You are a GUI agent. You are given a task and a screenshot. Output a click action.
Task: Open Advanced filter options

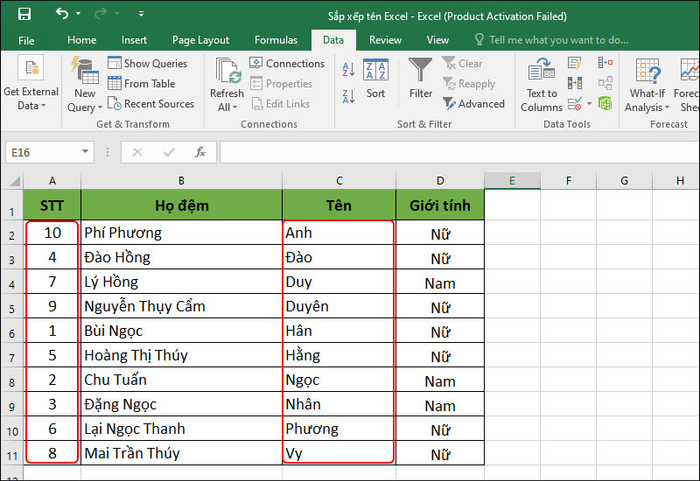pos(473,104)
